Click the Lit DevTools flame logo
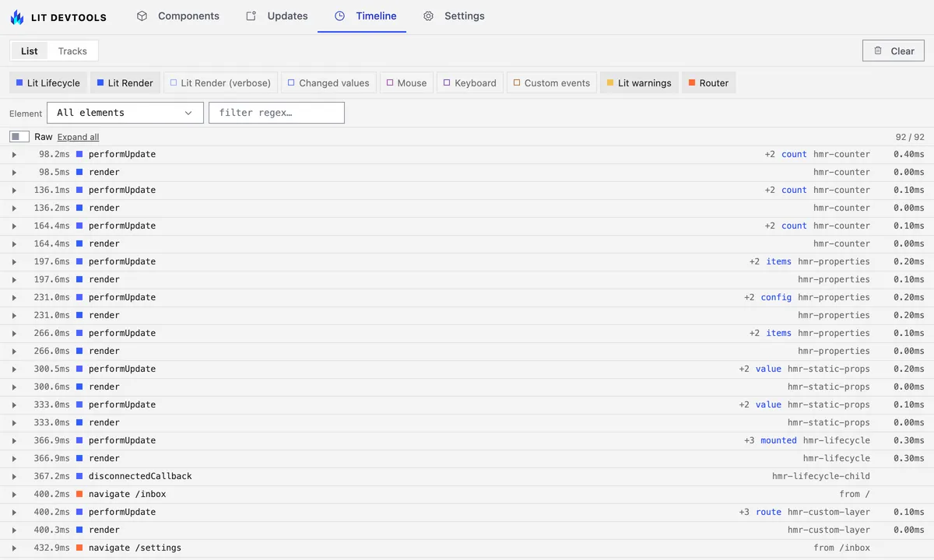This screenshot has height=560, width=934. click(x=17, y=16)
